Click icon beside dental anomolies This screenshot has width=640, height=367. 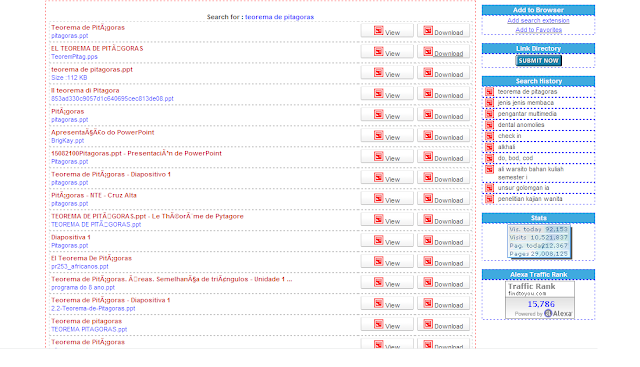[489, 125]
